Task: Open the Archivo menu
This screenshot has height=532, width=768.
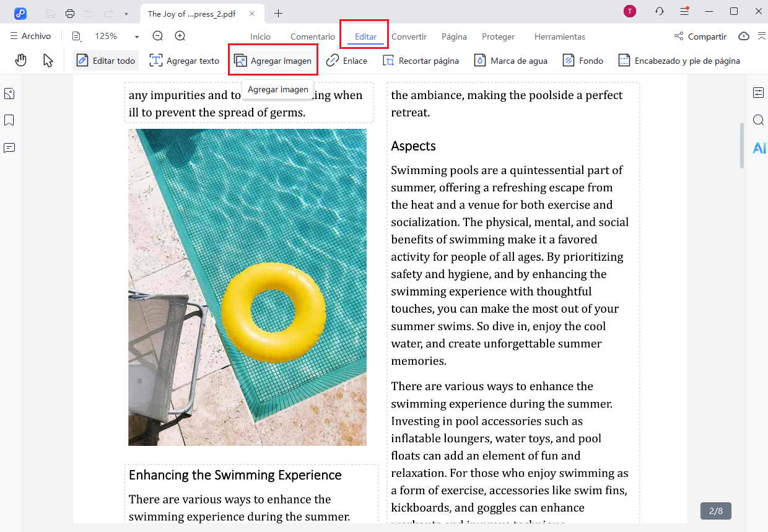Action: [31, 37]
